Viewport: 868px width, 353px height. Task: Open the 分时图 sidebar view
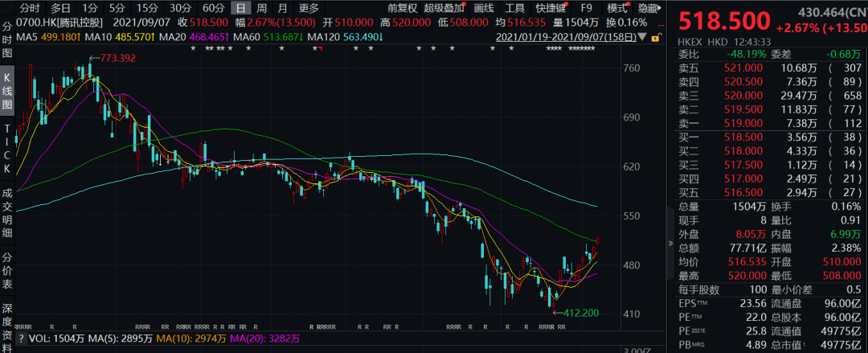7,39
